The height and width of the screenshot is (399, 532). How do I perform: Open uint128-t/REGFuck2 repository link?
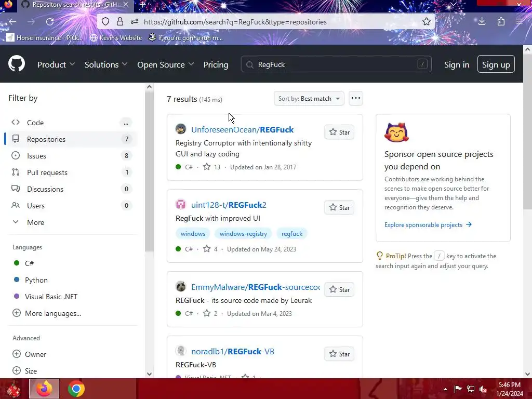click(x=229, y=205)
